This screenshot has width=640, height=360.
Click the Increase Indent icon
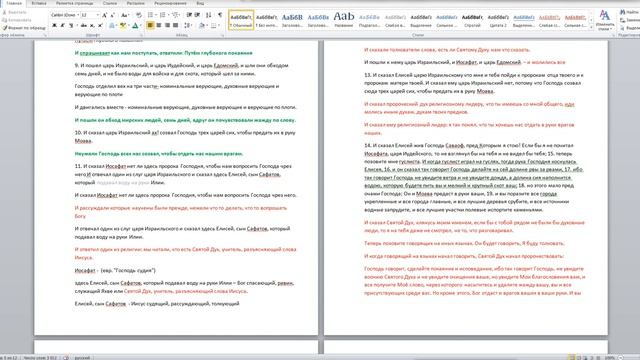click(198, 15)
